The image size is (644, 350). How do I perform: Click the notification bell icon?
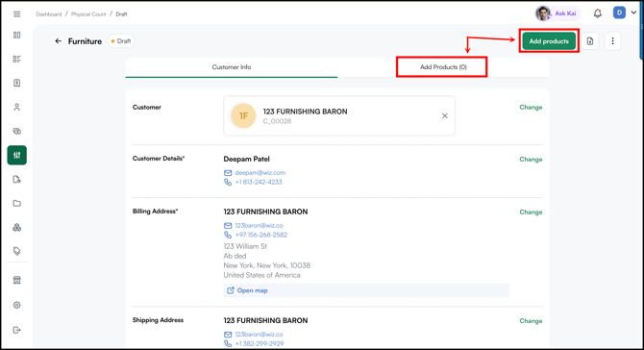pyautogui.click(x=598, y=13)
